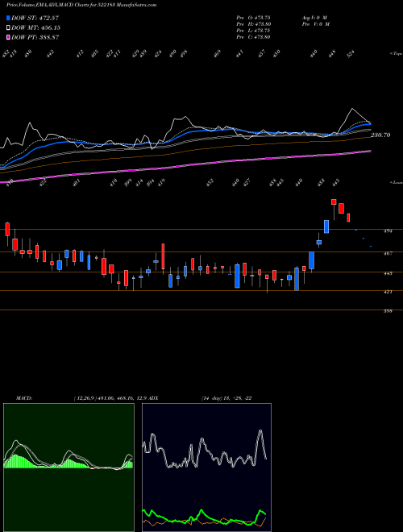
Task: Click the white price line peak on EMA chart
Action: [x=352, y=109]
